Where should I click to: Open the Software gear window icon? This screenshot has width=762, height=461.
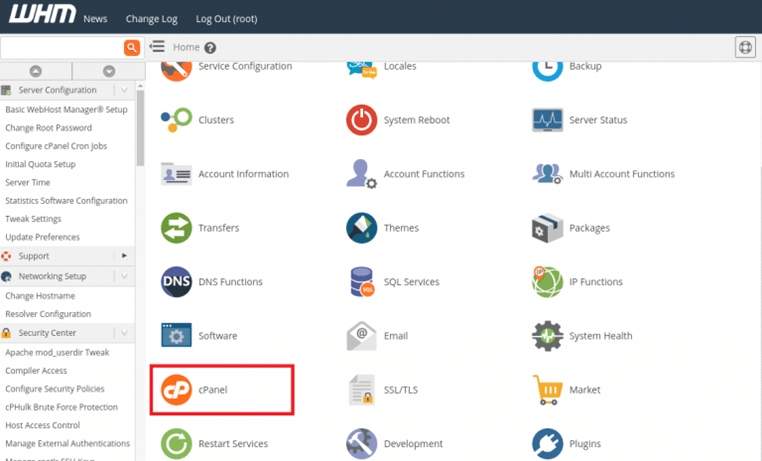176,335
